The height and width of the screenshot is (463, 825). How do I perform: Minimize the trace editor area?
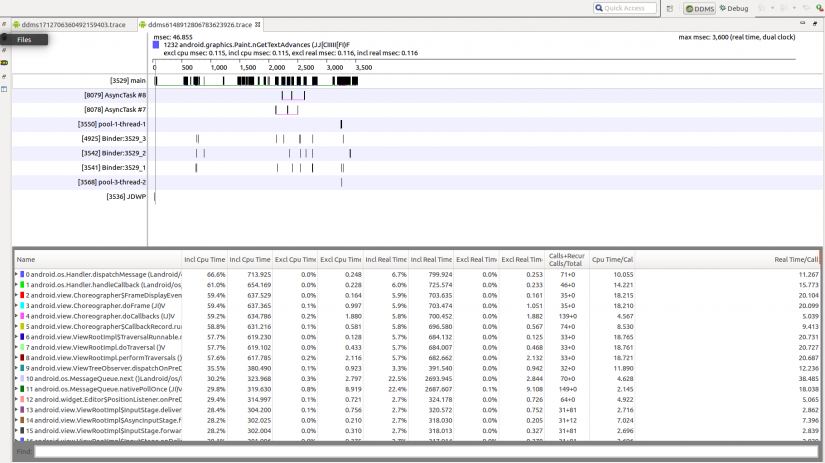pos(802,23)
